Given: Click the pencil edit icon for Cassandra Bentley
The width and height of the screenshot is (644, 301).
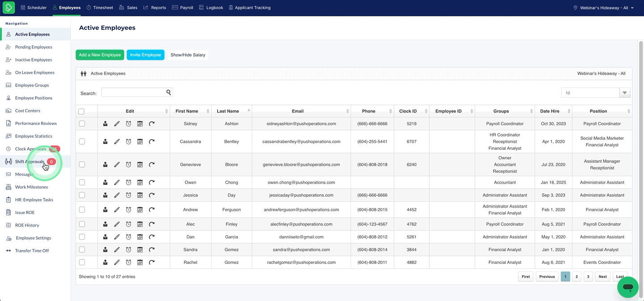Looking at the screenshot, I should (117, 142).
